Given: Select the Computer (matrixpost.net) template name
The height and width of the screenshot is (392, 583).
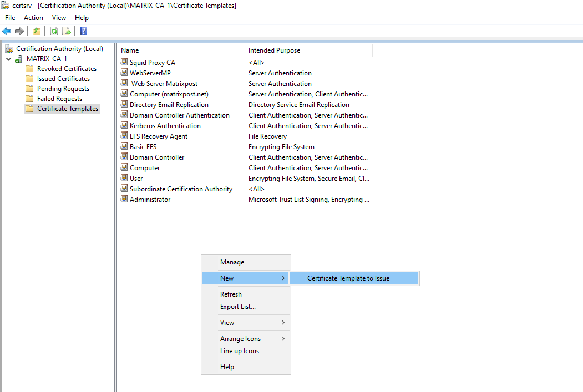Looking at the screenshot, I should [169, 94].
